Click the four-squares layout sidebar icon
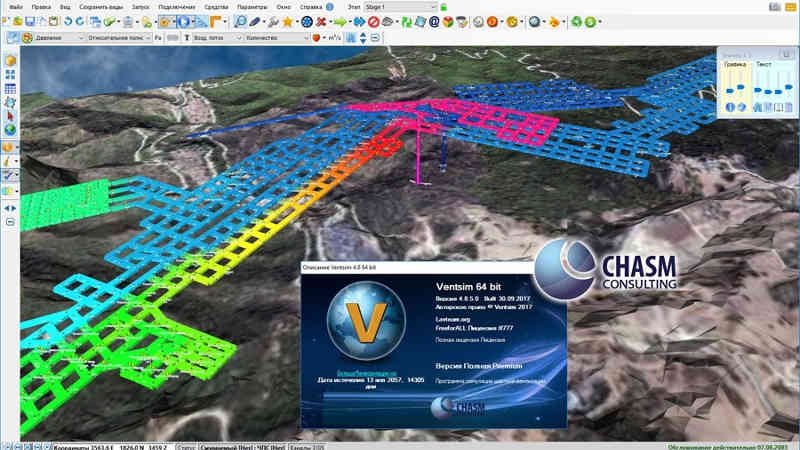Image resolution: width=800 pixels, height=450 pixels. (x=10, y=74)
